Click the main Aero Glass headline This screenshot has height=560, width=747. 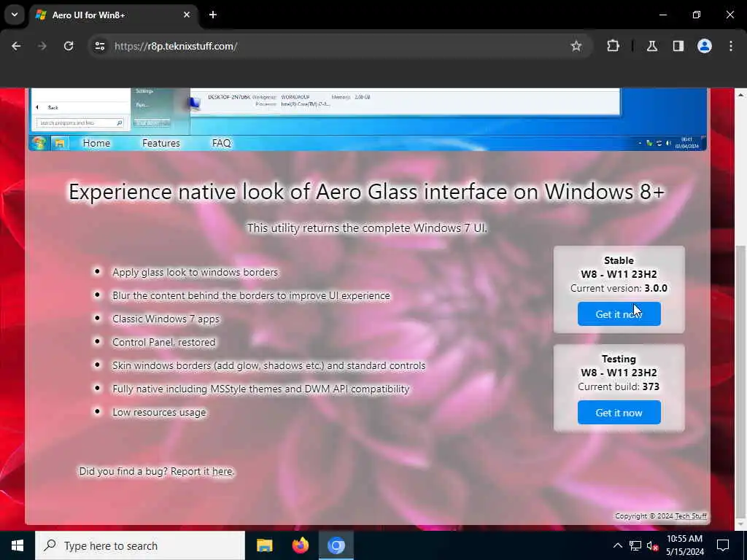pyautogui.click(x=366, y=192)
